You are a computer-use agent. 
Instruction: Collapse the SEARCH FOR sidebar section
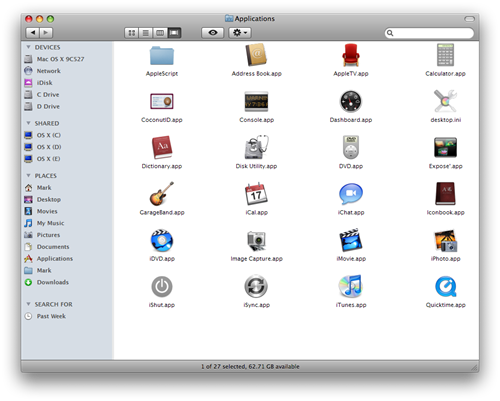click(x=28, y=304)
